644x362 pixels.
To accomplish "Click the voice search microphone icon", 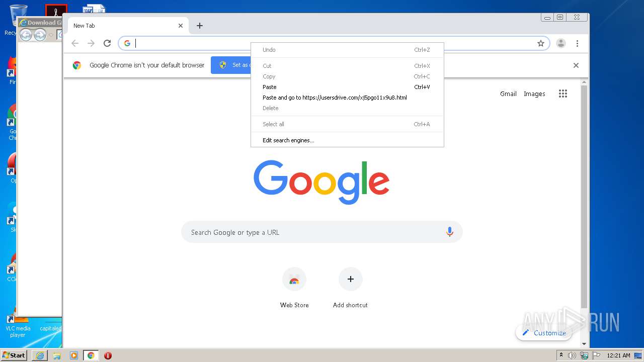I will (x=450, y=232).
